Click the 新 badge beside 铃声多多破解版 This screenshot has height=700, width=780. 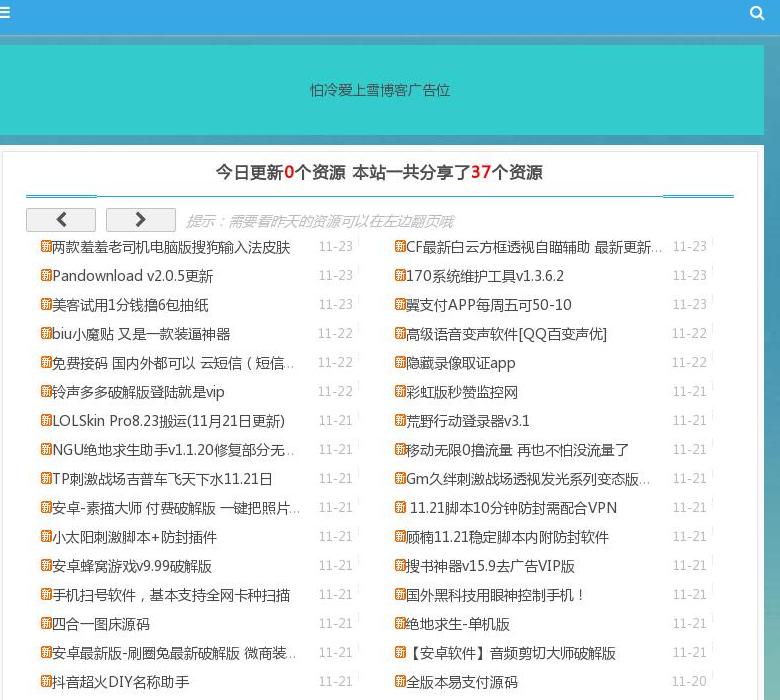click(x=46, y=391)
